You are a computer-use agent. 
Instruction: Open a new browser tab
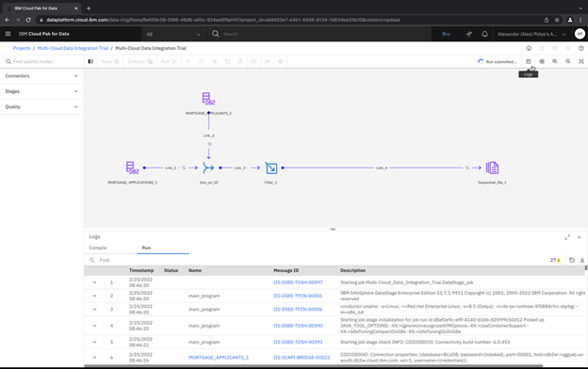tap(89, 8)
